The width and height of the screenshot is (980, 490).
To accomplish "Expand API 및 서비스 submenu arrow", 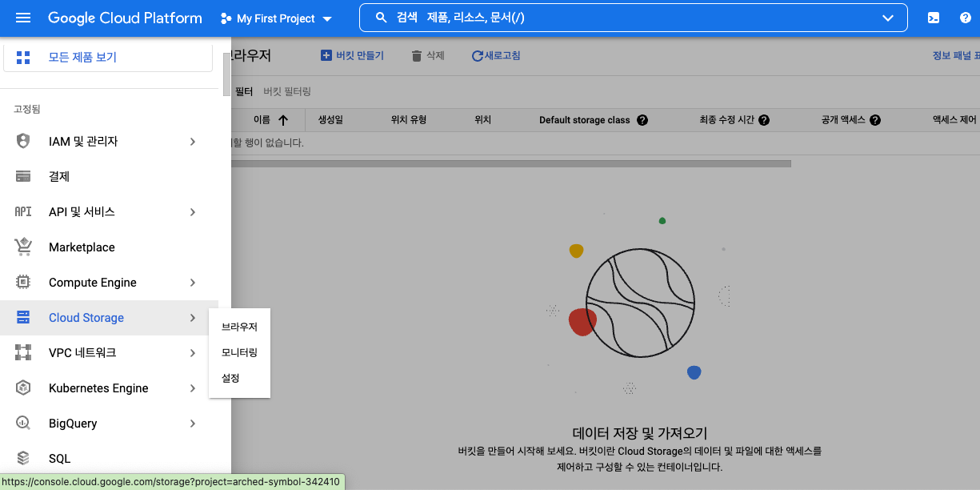I will pyautogui.click(x=193, y=211).
